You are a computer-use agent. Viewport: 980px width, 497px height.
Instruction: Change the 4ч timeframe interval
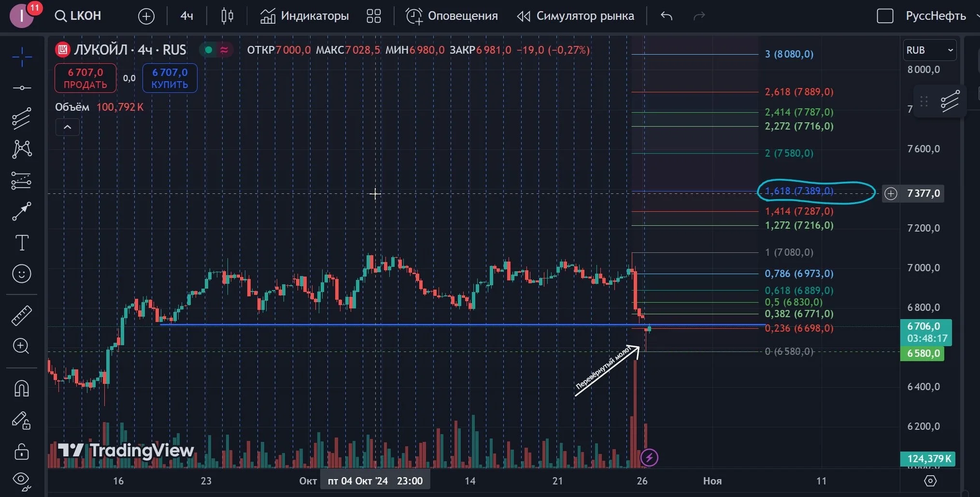(186, 16)
